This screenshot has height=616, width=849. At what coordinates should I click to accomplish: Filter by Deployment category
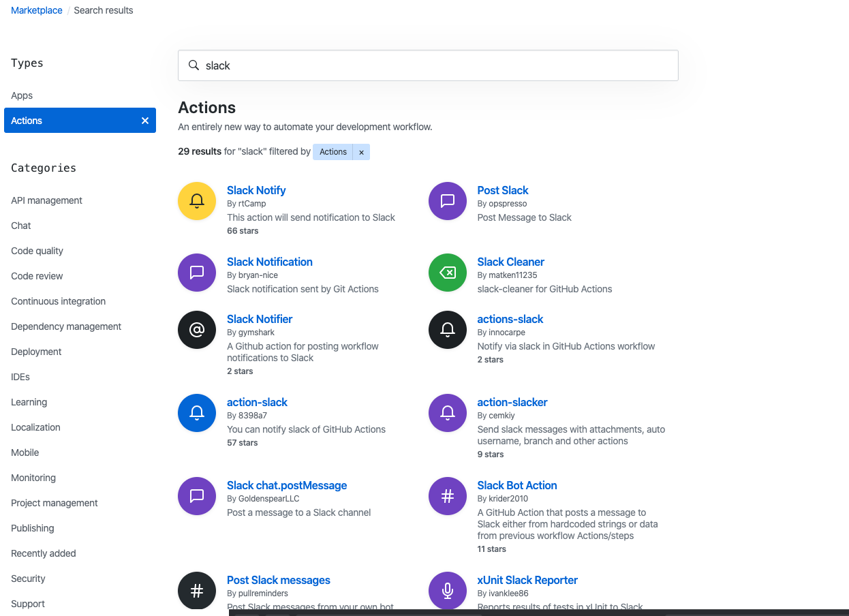(36, 352)
